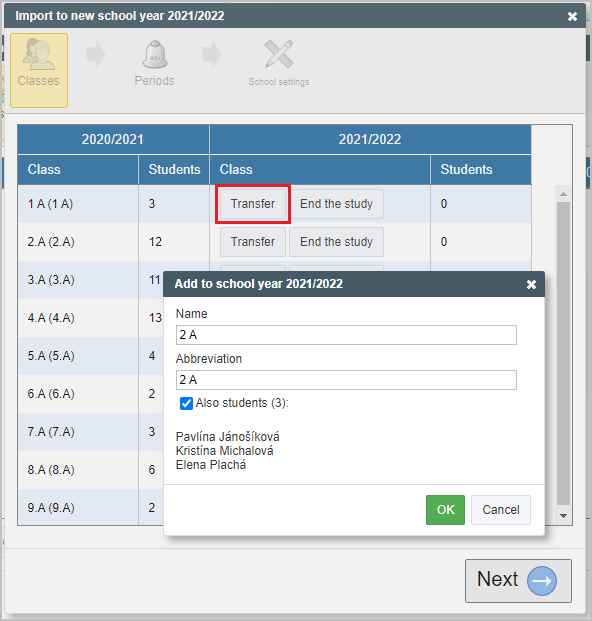Click scrollbar up arrow in class table
The height and width of the screenshot is (621, 592).
click(x=563, y=194)
